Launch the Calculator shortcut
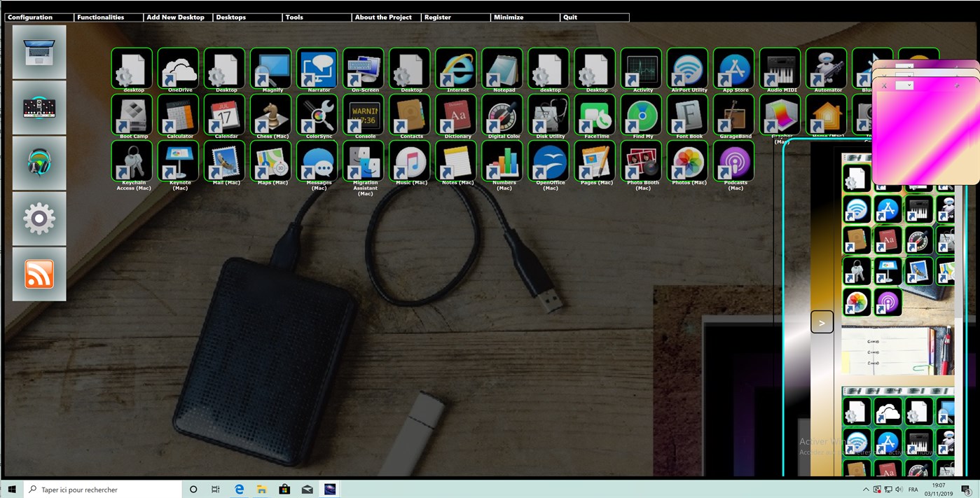This screenshot has height=498, width=980. [x=179, y=114]
